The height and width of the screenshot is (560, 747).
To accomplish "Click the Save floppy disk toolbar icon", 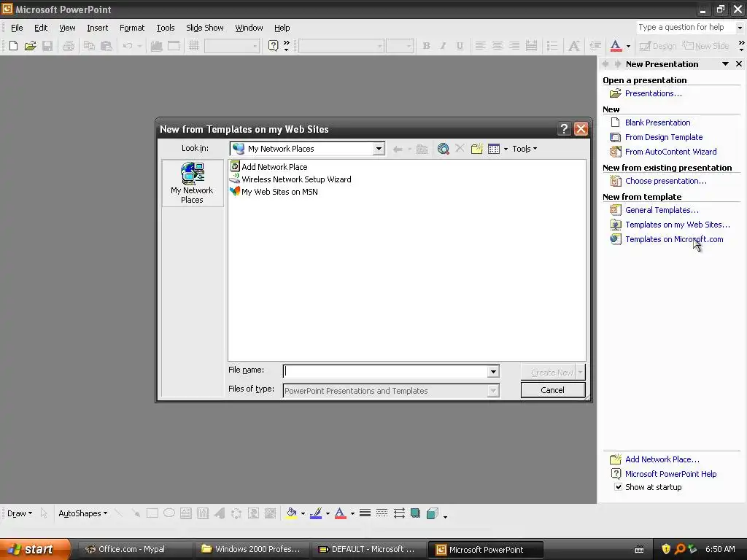I will (47, 46).
